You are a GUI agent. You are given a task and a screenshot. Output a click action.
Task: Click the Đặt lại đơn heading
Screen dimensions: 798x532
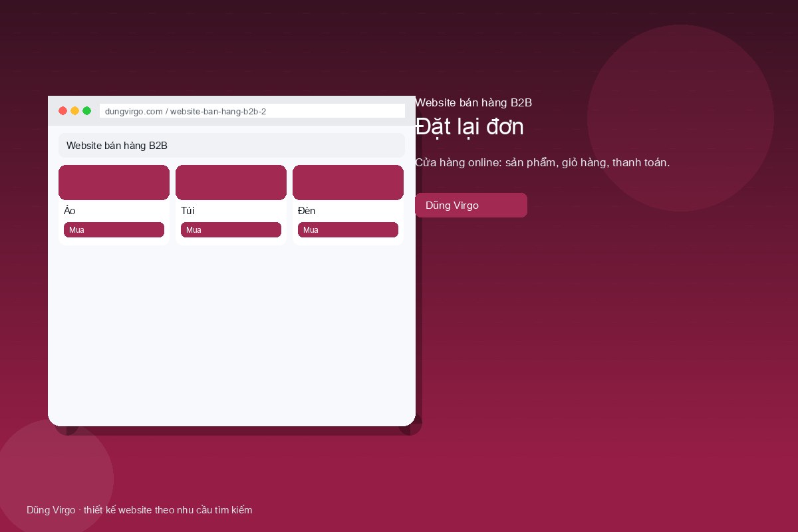point(469,126)
